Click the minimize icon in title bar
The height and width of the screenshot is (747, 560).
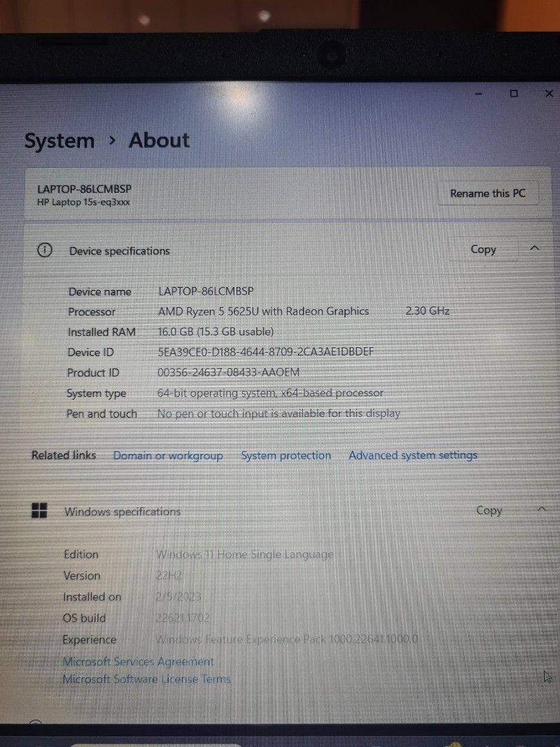coord(478,93)
